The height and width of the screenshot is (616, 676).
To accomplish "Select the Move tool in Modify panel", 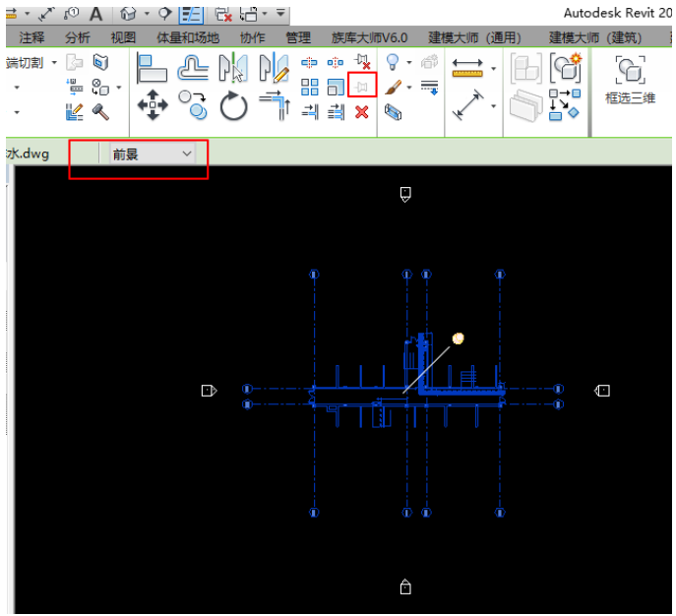I will click(x=153, y=105).
